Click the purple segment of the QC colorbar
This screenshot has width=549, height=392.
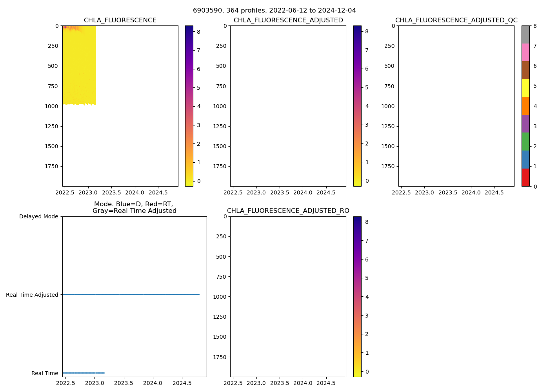point(525,124)
